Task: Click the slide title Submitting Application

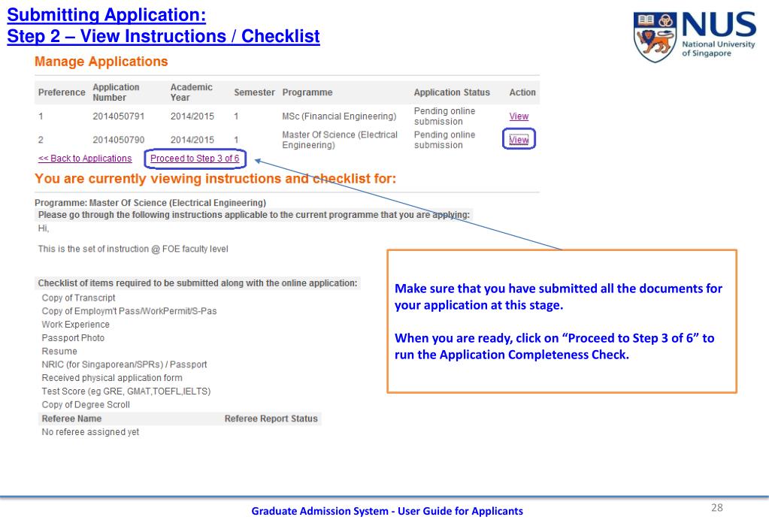Action: (107, 15)
